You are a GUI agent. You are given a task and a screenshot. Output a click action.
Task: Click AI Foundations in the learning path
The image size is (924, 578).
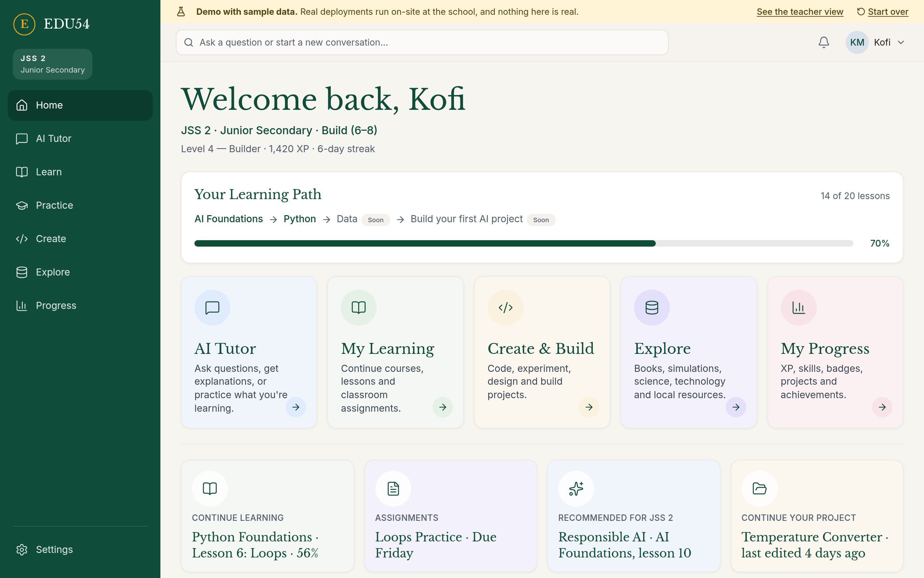[x=229, y=219]
